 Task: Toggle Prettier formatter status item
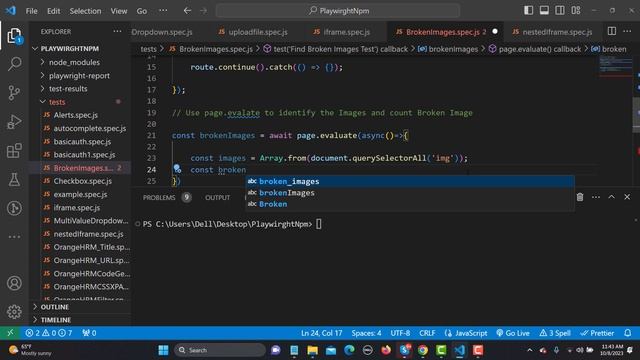pyautogui.click(x=597, y=333)
